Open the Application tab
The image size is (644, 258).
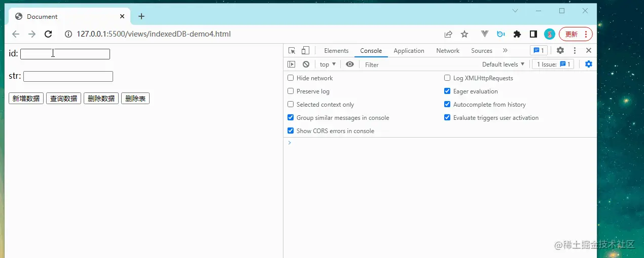pyautogui.click(x=409, y=51)
